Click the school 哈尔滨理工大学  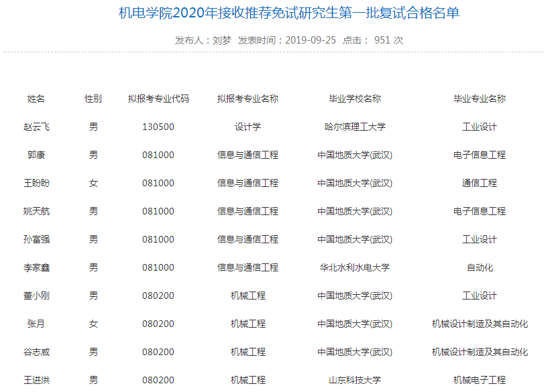tap(355, 127)
